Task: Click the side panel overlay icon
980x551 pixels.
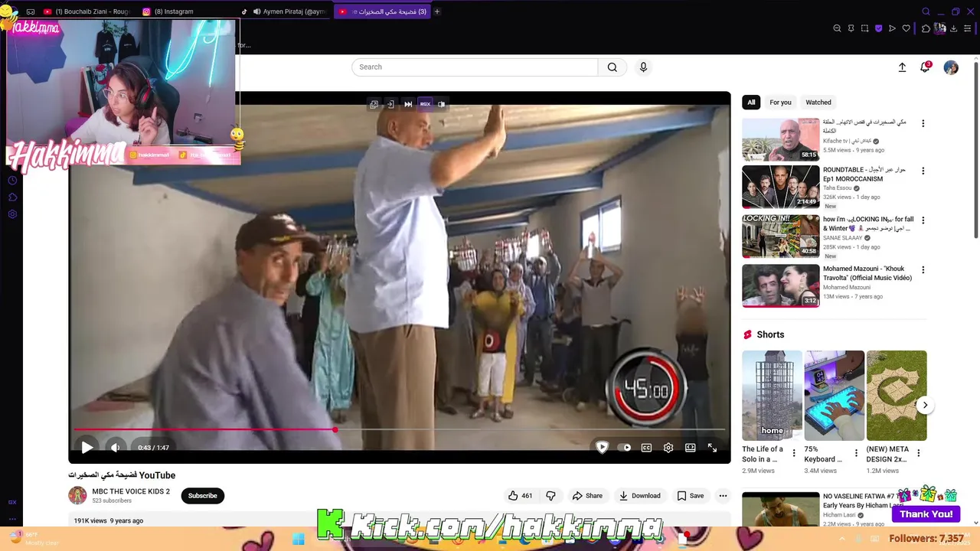Action: coord(441,104)
